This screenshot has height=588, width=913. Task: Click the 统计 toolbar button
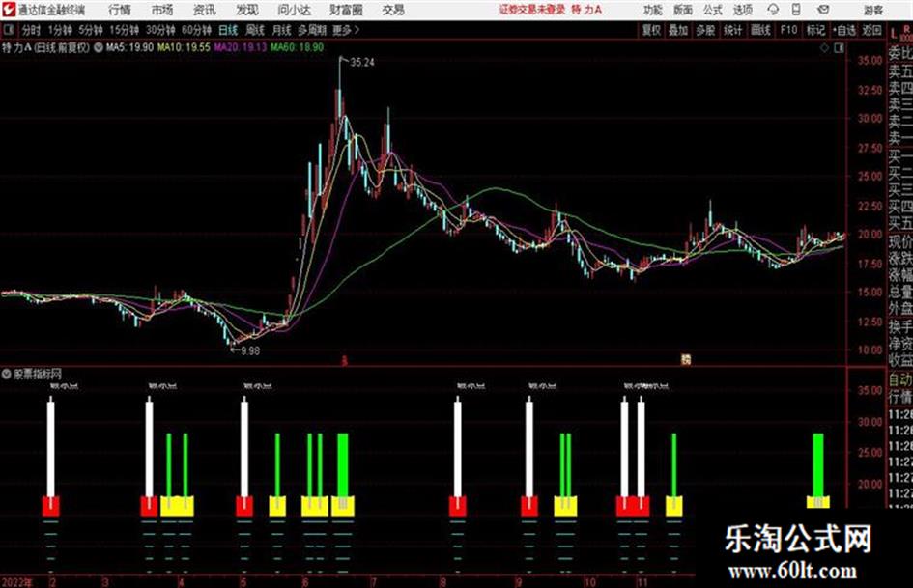[x=732, y=30]
